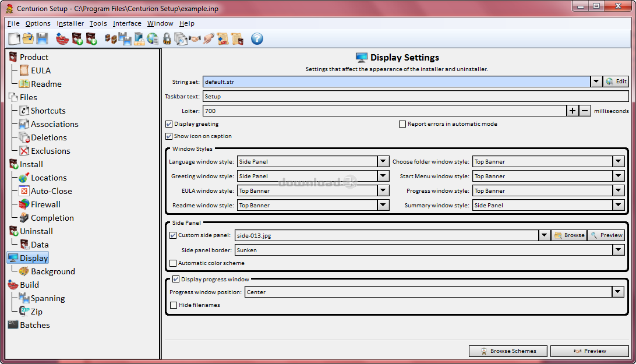Open Summary window style dropdown
636x364 pixels.
(x=618, y=206)
